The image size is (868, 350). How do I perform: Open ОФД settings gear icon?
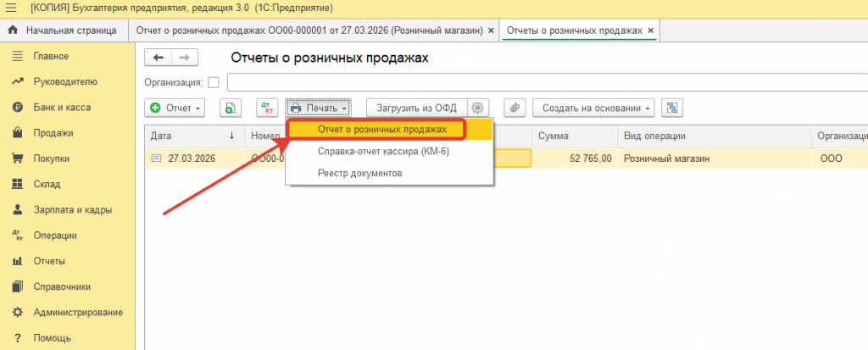(477, 108)
